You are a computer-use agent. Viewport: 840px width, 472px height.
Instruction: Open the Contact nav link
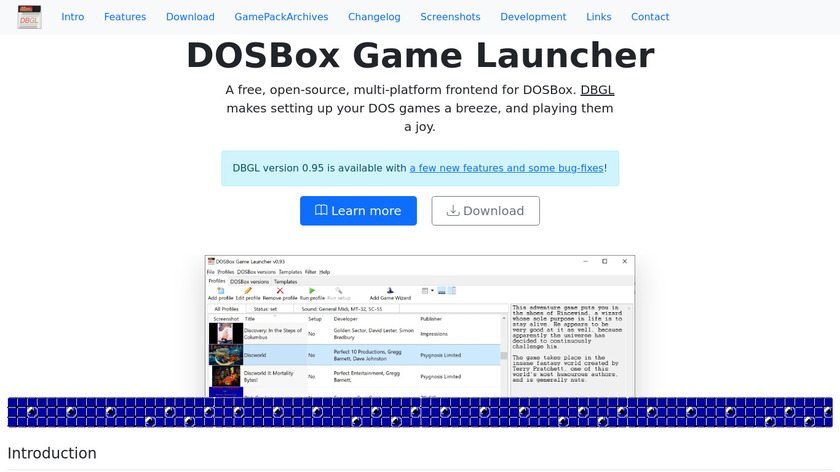[x=650, y=17]
